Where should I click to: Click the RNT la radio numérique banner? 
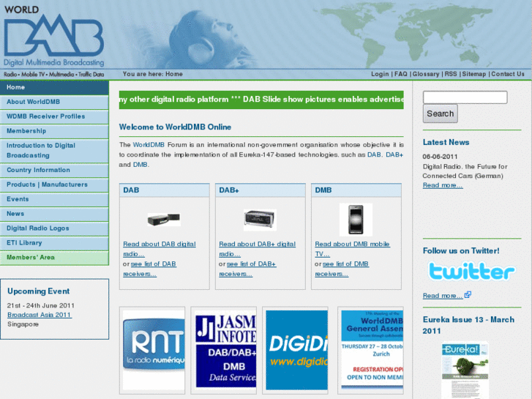coord(154,350)
